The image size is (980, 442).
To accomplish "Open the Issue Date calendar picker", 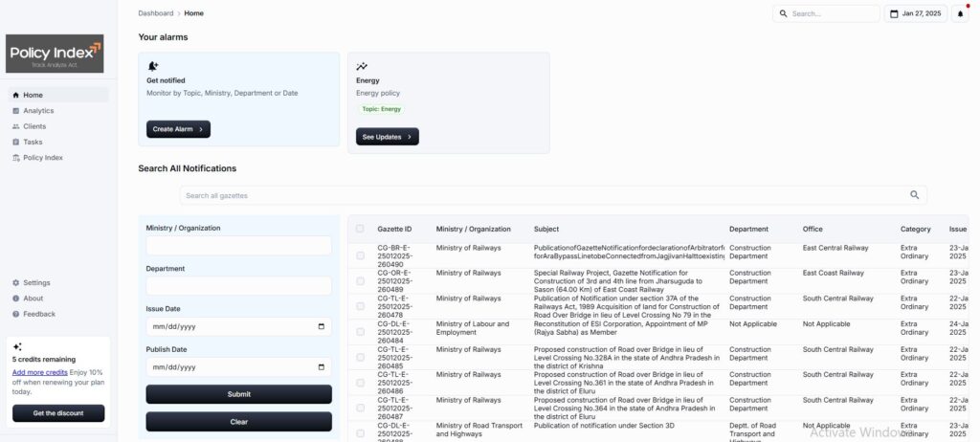I will click(x=320, y=326).
